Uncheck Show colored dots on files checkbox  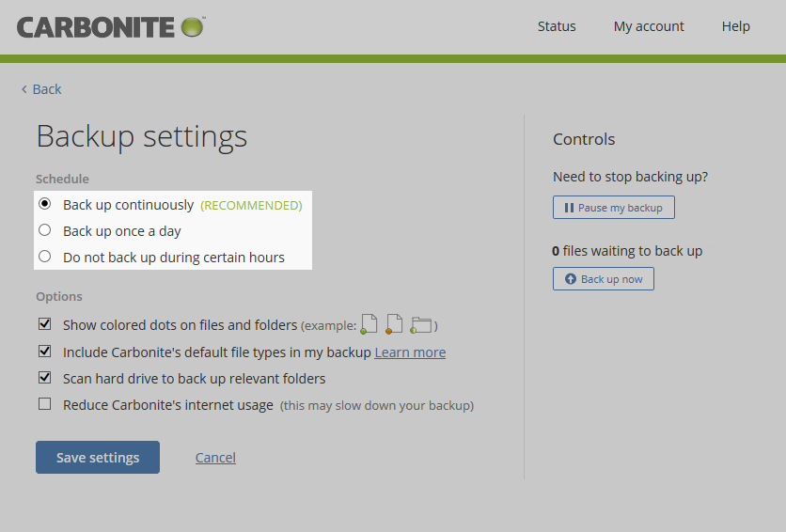pyautogui.click(x=44, y=324)
